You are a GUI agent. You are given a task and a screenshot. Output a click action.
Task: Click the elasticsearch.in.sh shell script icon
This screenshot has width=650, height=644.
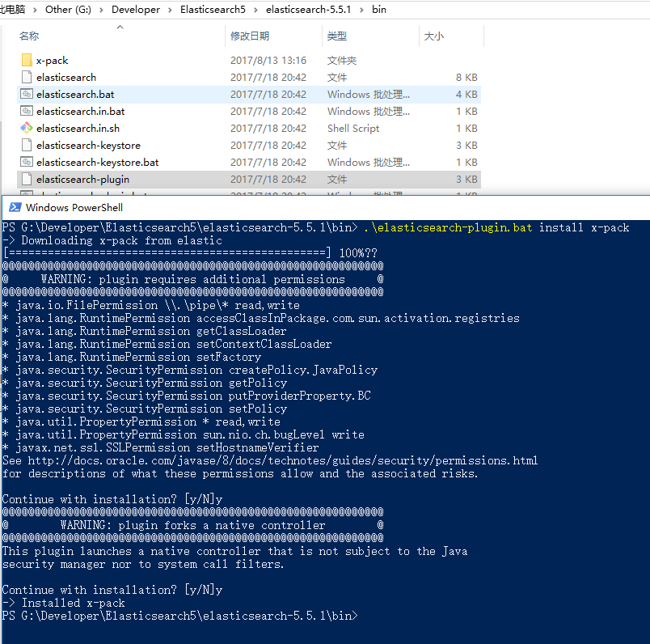(x=27, y=128)
